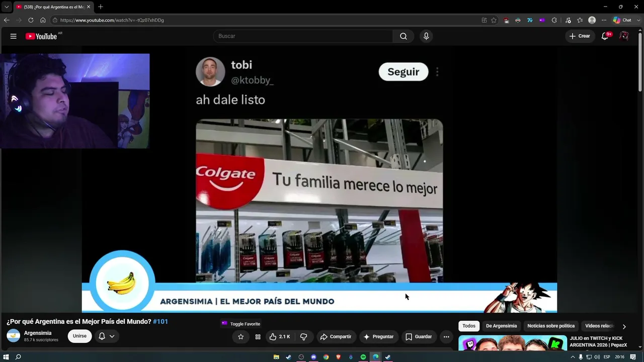The image size is (644, 362).
Task: Open Brave browser from the taskbar
Action: click(x=338, y=357)
